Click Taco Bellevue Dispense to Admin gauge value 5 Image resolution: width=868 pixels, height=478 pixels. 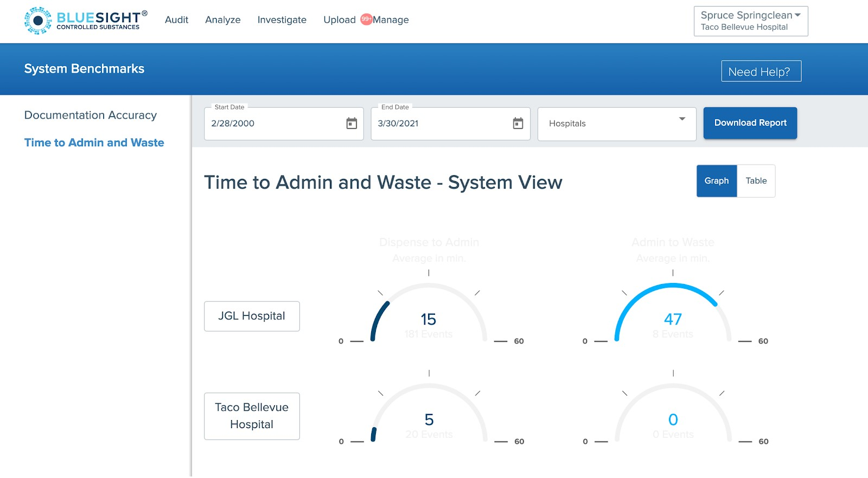click(429, 419)
